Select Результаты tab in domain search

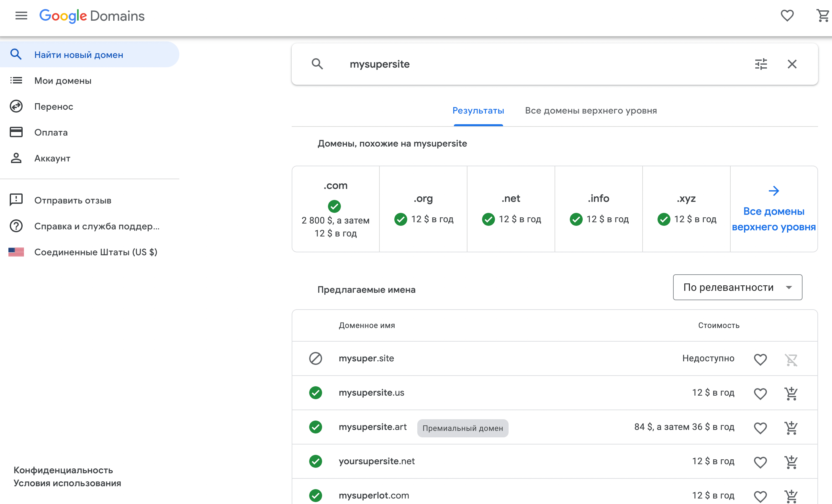[x=478, y=110]
